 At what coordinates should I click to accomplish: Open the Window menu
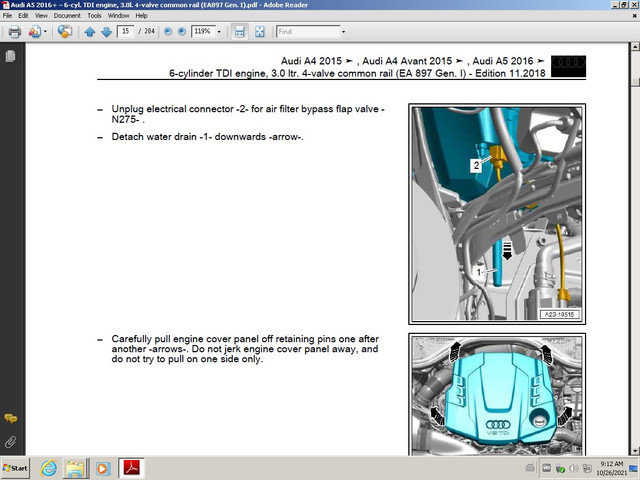click(x=118, y=16)
